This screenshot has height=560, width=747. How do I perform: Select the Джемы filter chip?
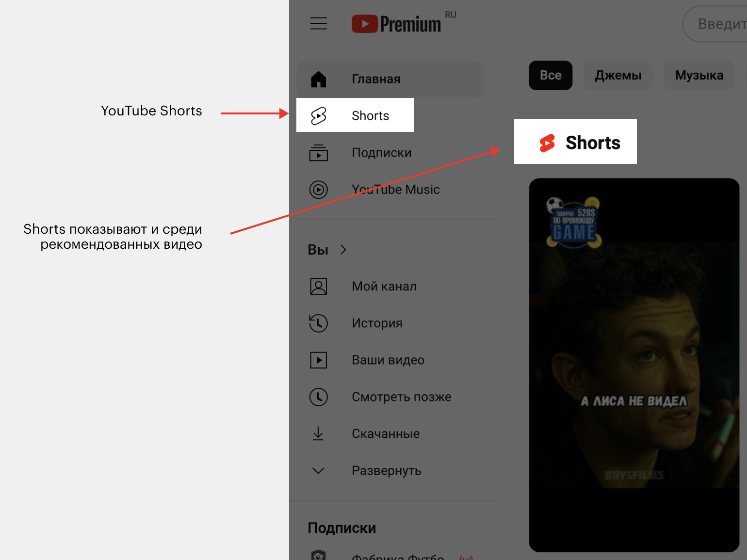(618, 75)
